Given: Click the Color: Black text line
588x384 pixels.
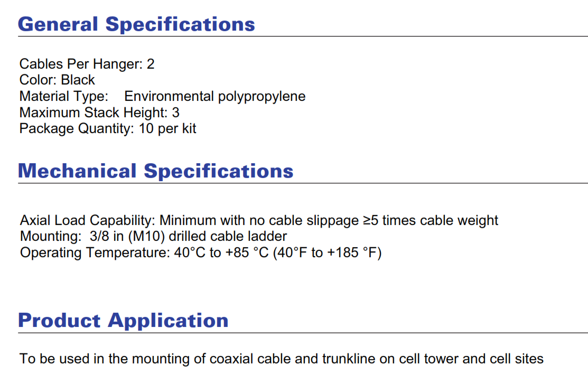Looking at the screenshot, I should pos(57,80).
